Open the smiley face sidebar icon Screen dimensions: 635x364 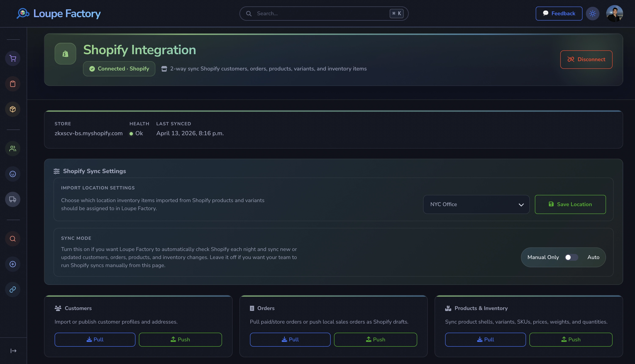(x=13, y=174)
